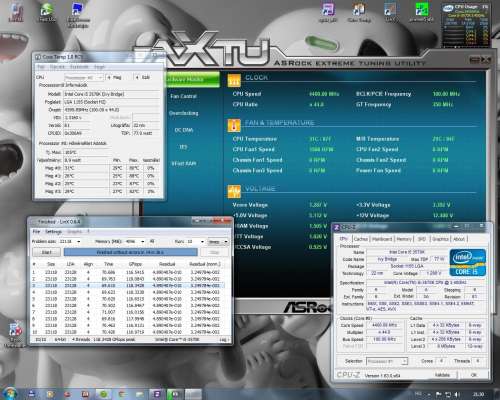Click the CPU Usage desktop gadget
Screen dimensions: 500x400
coord(465,24)
